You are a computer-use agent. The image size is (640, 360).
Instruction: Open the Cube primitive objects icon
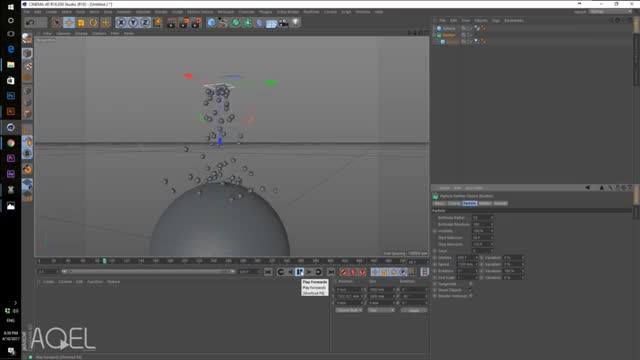(211, 22)
